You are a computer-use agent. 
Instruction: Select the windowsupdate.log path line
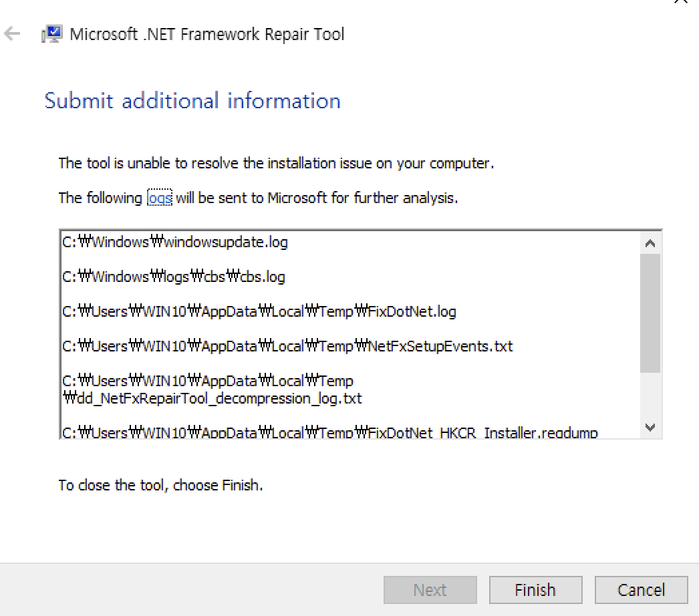click(175, 242)
